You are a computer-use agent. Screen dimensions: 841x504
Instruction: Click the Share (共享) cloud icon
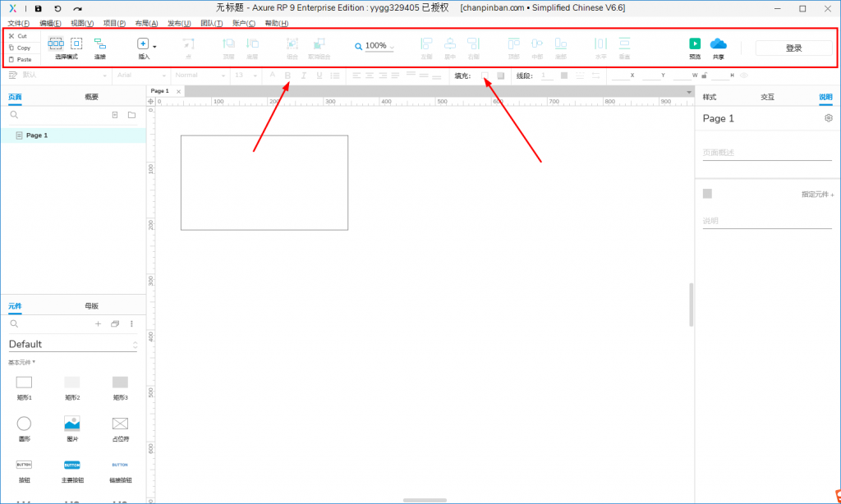tap(719, 44)
